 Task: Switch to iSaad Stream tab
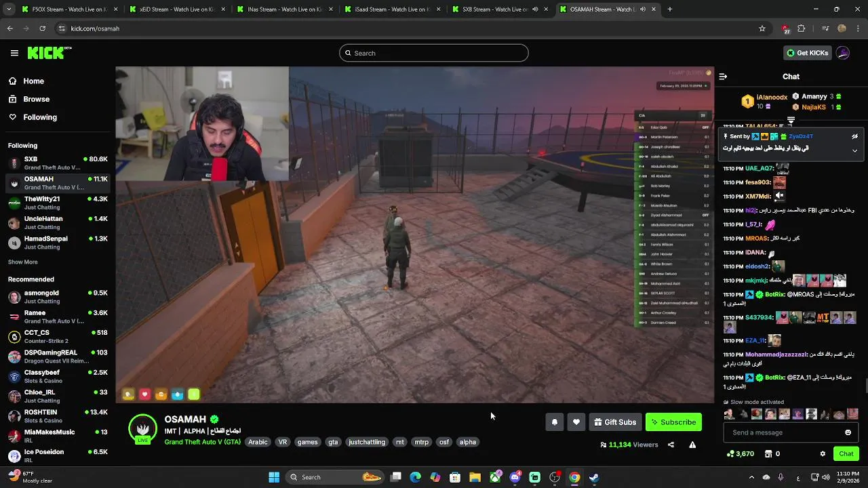pyautogui.click(x=392, y=9)
